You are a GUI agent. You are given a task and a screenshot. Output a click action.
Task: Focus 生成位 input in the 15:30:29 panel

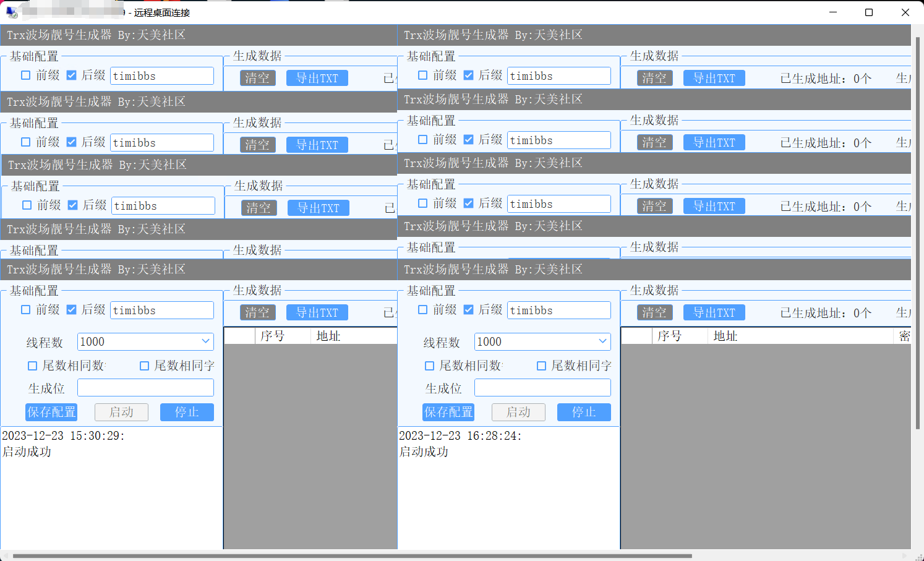point(145,388)
